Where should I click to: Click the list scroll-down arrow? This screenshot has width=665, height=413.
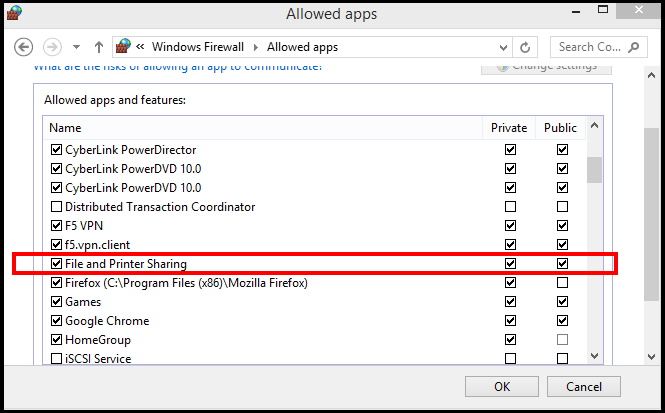pyautogui.click(x=595, y=356)
